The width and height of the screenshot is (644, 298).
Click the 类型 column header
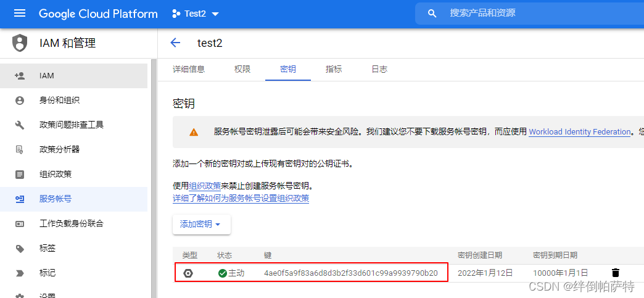(190, 255)
